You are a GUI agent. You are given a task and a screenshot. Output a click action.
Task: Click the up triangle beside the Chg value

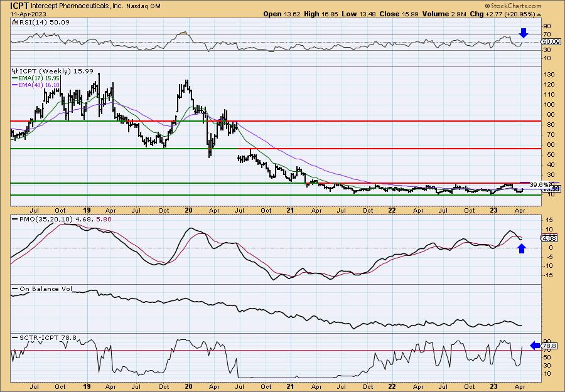pyautogui.click(x=539, y=14)
